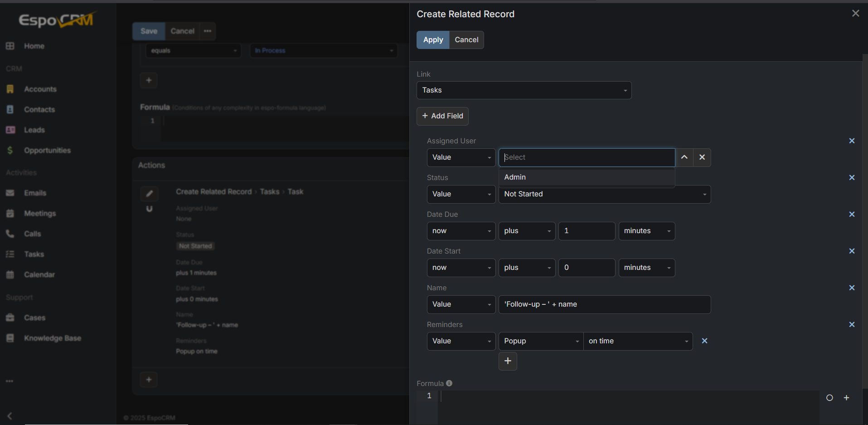Cancel the Create Related Record dialog
The height and width of the screenshot is (425, 868).
pyautogui.click(x=466, y=40)
